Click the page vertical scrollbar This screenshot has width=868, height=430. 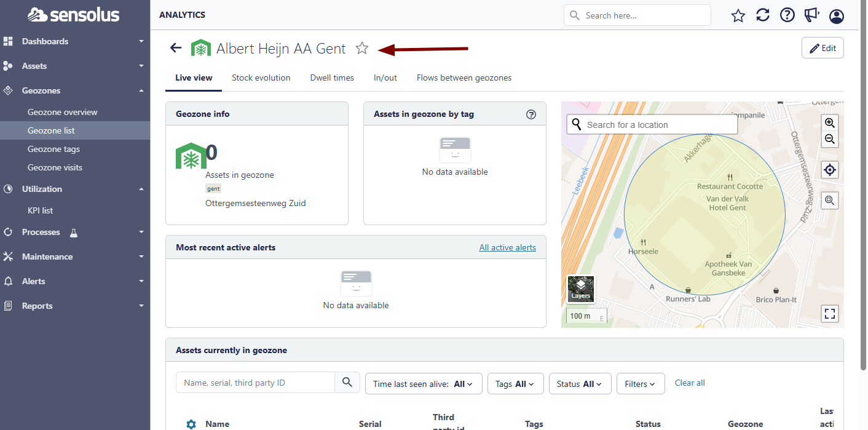(x=864, y=185)
